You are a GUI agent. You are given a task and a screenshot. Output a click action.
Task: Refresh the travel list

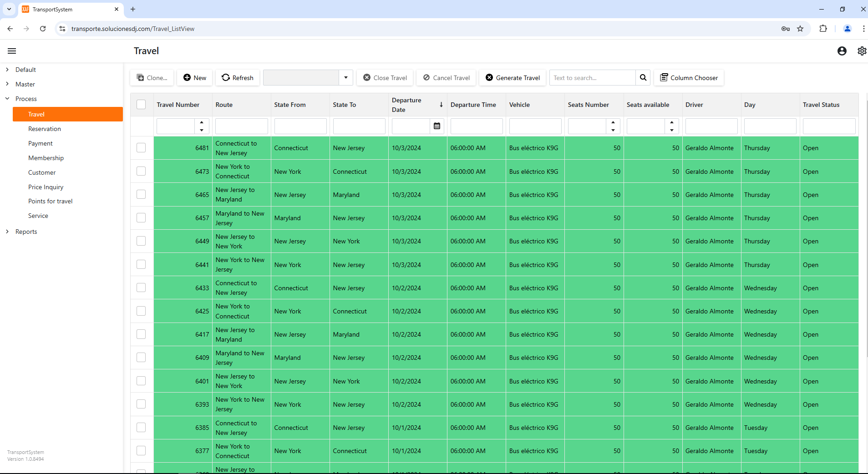click(238, 78)
